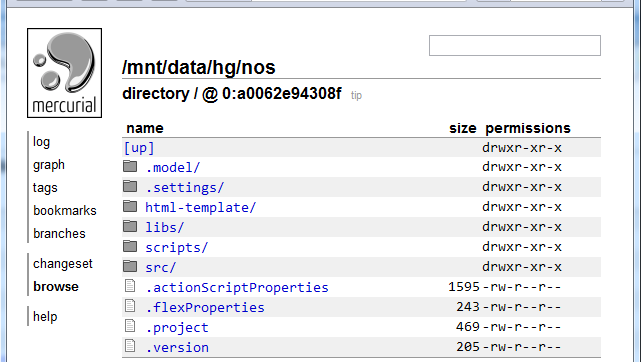This screenshot has width=642, height=362.
Task: Open the graph view in sidebar
Action: [49, 165]
